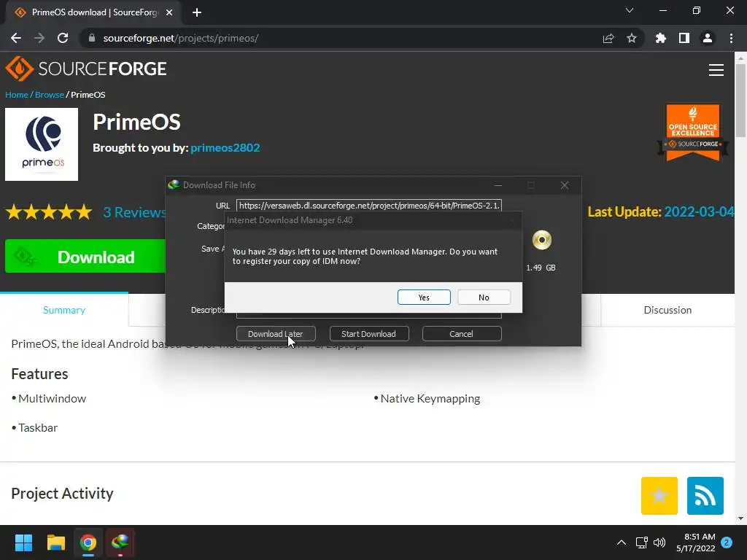
Task: Click the Download Later button
Action: 276,334
